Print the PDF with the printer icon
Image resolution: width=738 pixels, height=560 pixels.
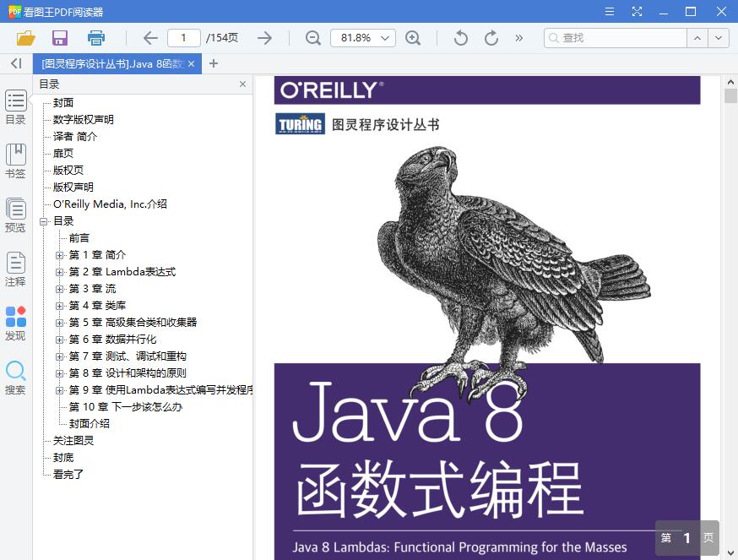click(x=96, y=38)
